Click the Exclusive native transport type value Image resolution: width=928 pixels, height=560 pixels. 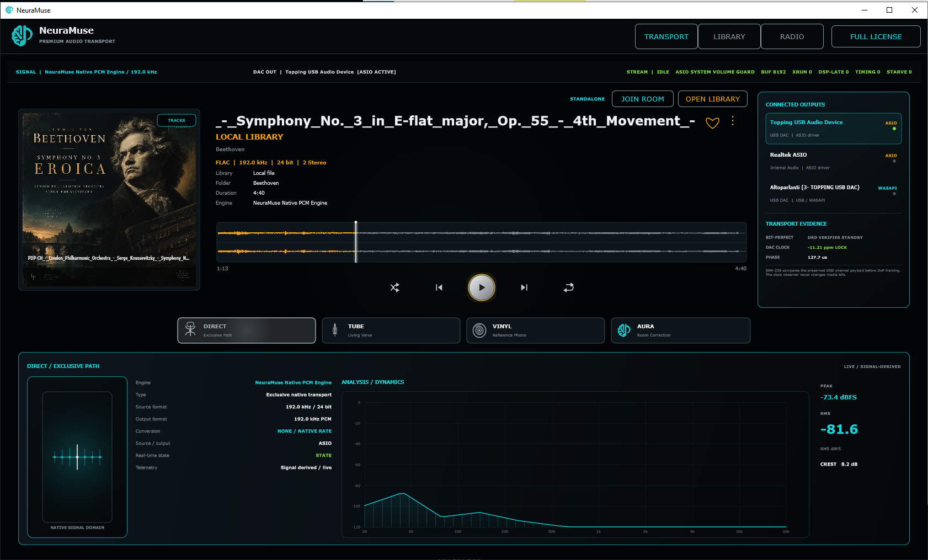pos(299,395)
